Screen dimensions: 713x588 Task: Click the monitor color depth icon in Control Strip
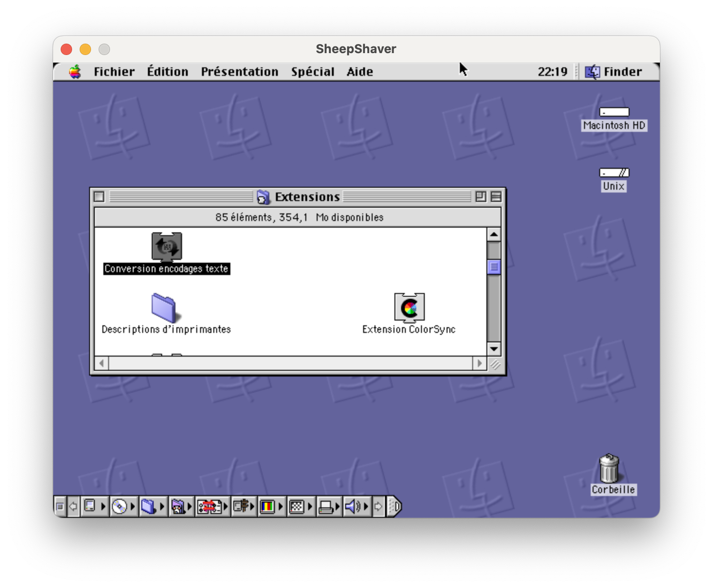point(267,506)
